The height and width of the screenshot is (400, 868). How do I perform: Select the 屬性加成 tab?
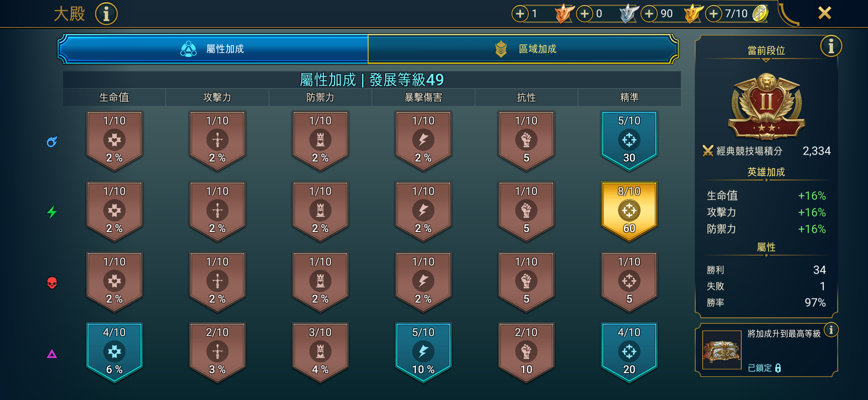click(x=213, y=49)
